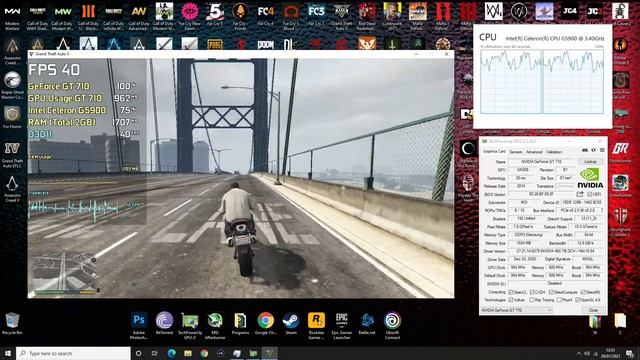Screen dimensions: 640x360
Task: Open the Grand Theft Auto IV EFLC desktop icon
Action: click(x=12, y=155)
